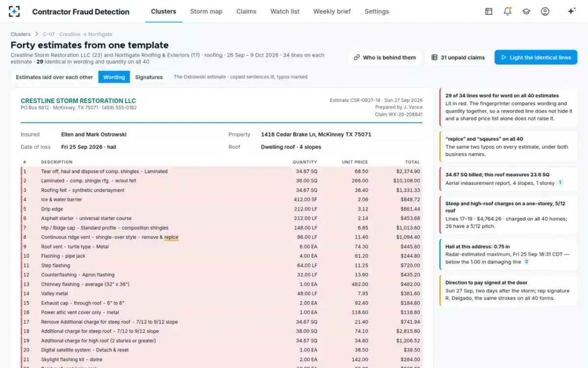Select the Counterflashing Apron flashing line
This screenshot has width=588, height=368.
(221, 275)
